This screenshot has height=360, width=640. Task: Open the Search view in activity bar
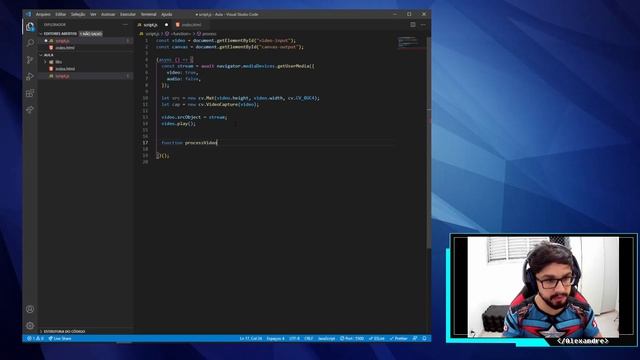click(30, 43)
